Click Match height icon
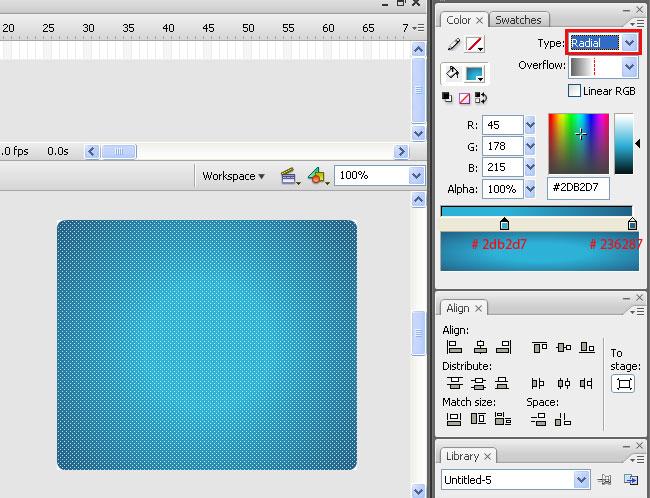The image size is (650, 498). [478, 419]
